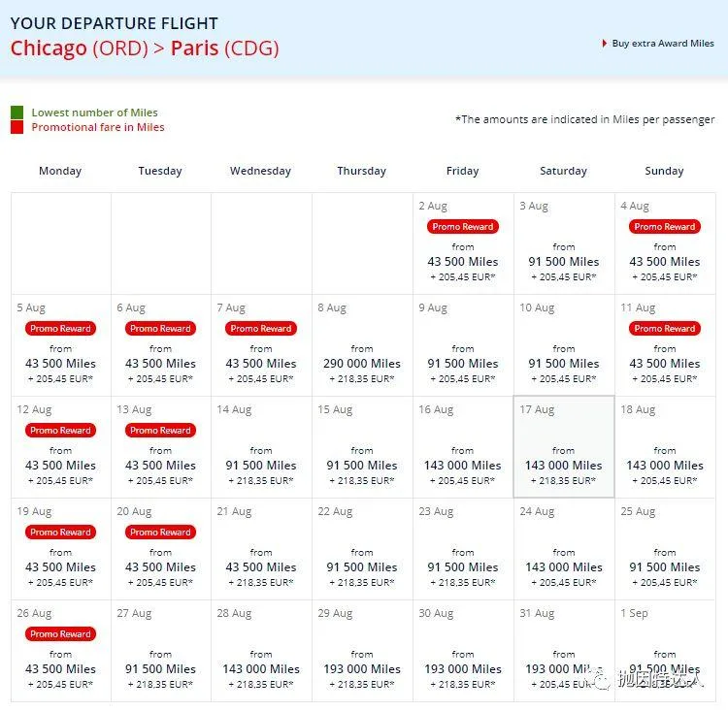This screenshot has height=711, width=728.
Task: Click the red arrow beside Buy extra Award Miles
Action: (605, 44)
